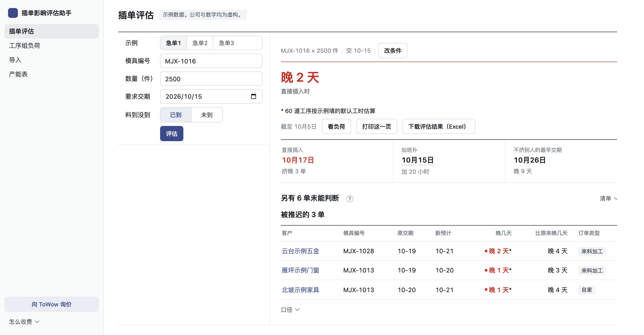Click 来料加工 tag in 云台示例五金 row

click(x=592, y=251)
